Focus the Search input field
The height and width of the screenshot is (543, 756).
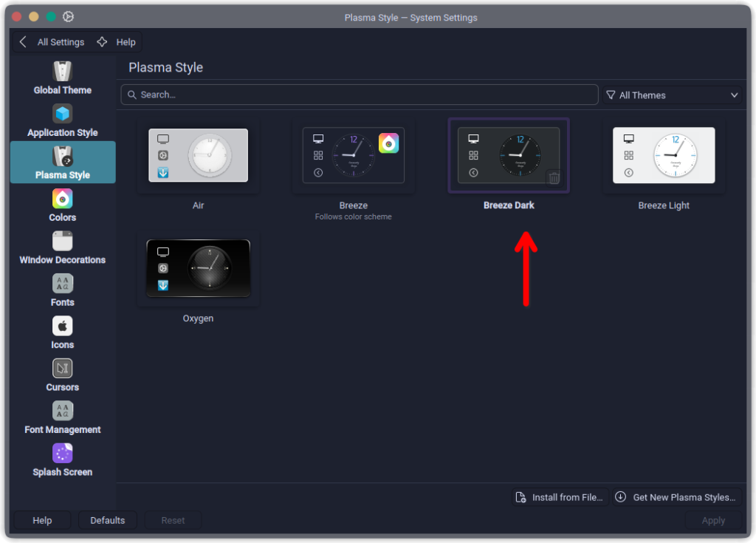pyautogui.click(x=360, y=95)
